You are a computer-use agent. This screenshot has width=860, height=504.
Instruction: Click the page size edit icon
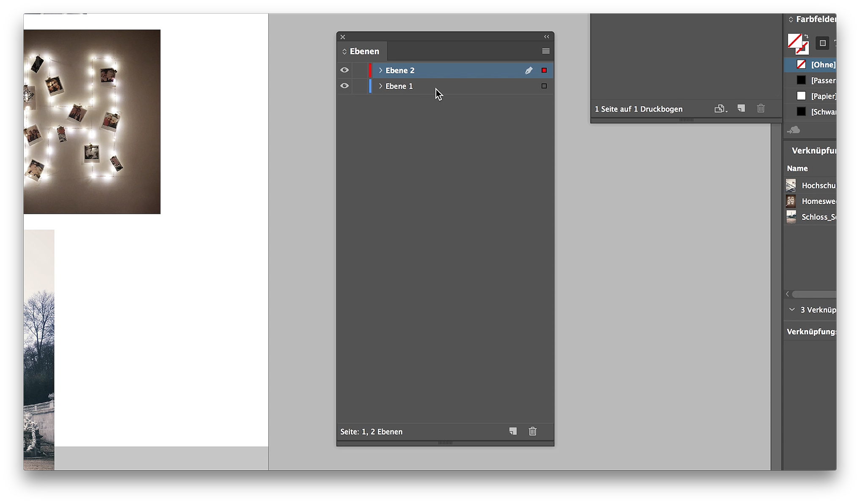pos(719,109)
